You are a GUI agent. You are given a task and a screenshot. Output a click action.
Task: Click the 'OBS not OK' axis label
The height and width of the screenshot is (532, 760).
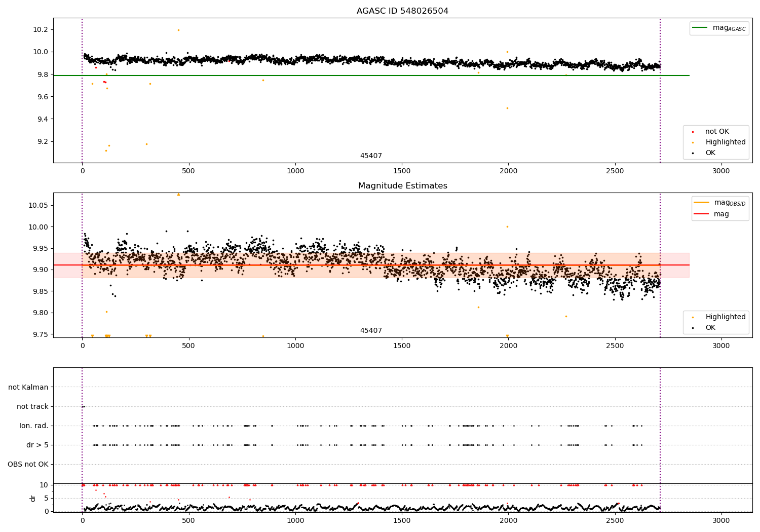(x=28, y=464)
